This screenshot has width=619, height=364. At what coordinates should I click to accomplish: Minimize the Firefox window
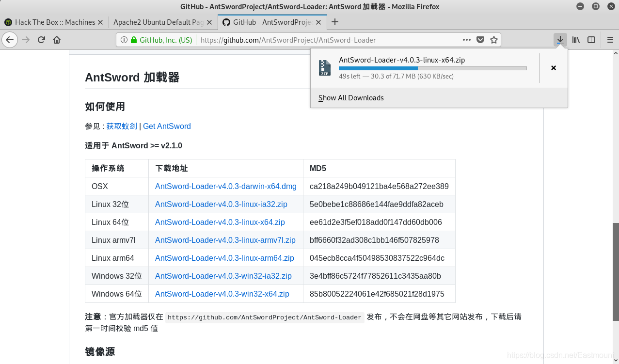coord(581,6)
